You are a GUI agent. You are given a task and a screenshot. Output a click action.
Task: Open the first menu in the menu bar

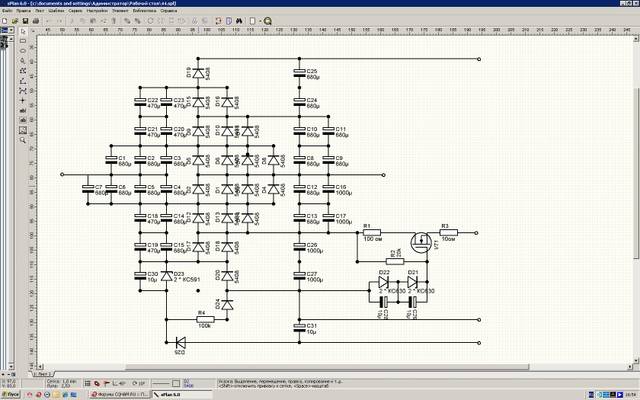click(x=6, y=11)
